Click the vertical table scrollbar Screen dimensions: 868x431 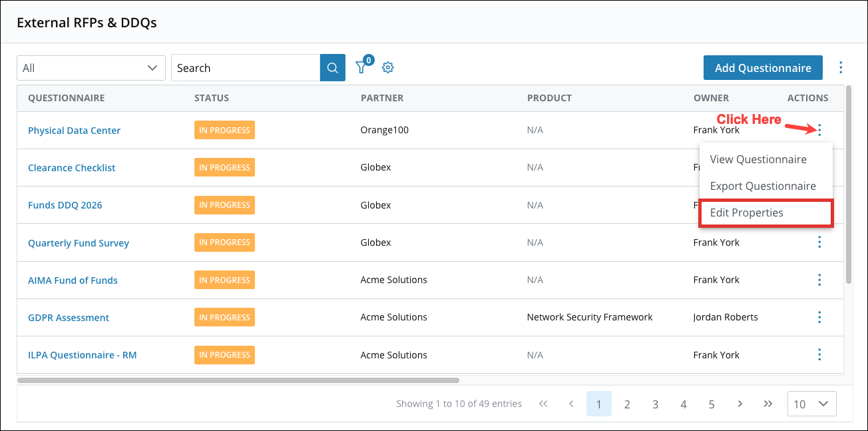pyautogui.click(x=848, y=185)
